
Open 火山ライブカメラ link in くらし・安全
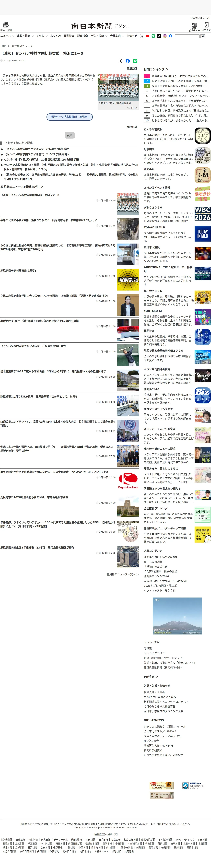[154, 653]
